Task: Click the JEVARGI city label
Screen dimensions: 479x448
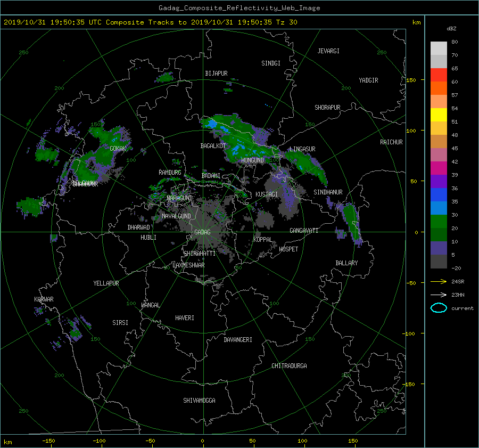Action: pyautogui.click(x=328, y=51)
